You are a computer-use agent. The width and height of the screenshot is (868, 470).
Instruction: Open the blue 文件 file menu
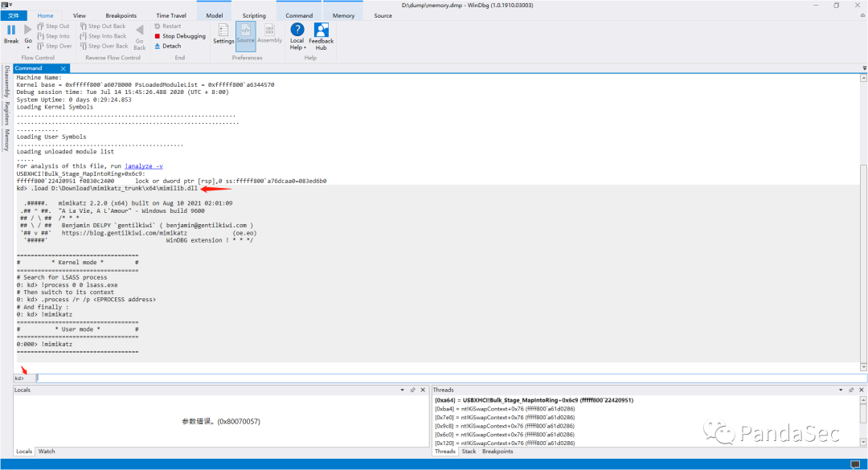pos(14,15)
